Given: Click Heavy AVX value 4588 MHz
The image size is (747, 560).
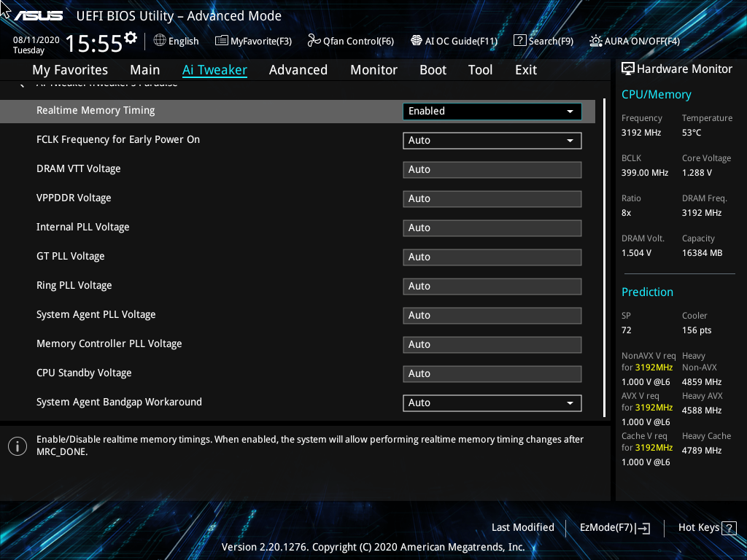Looking at the screenshot, I should [x=702, y=411].
